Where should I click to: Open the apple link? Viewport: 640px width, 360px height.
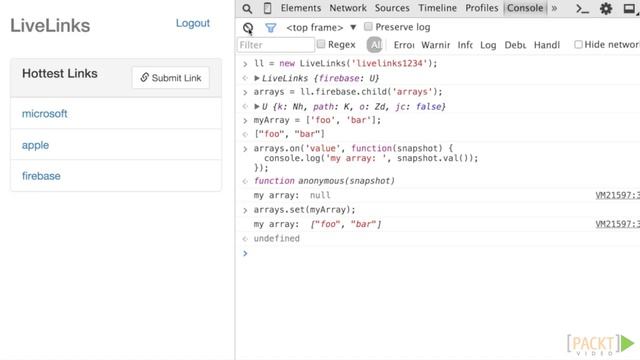coord(35,145)
